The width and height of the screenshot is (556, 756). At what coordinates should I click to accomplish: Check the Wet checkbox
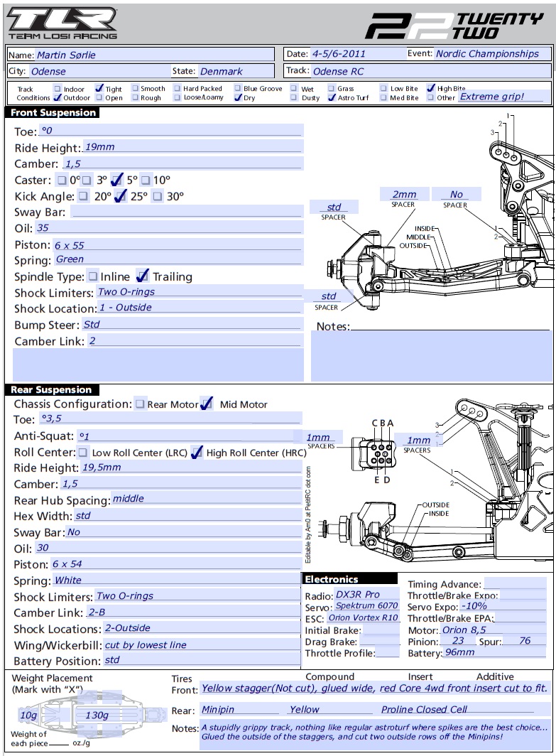pos(294,88)
